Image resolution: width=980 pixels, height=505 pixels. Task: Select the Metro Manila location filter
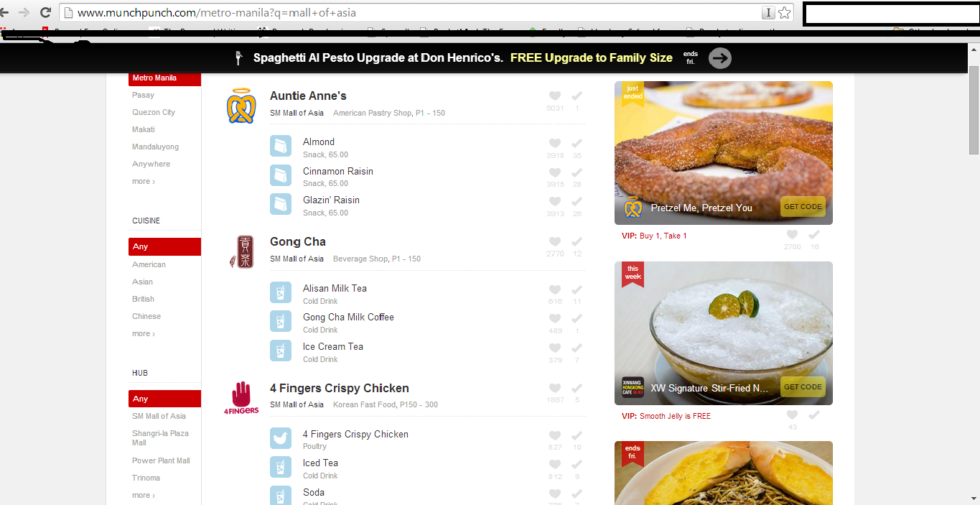(x=164, y=78)
